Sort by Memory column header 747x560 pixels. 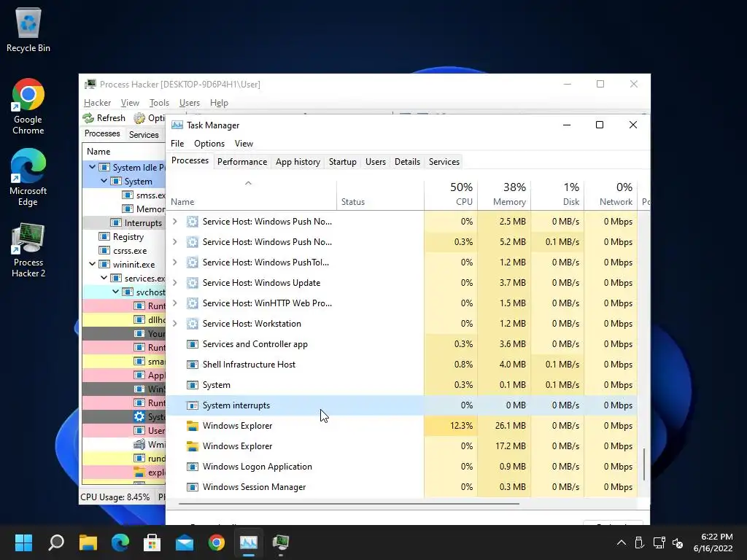pos(505,194)
